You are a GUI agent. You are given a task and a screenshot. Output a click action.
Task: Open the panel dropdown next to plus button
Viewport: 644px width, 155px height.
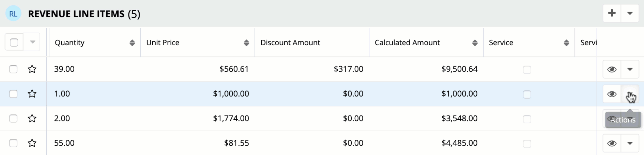[x=630, y=14]
